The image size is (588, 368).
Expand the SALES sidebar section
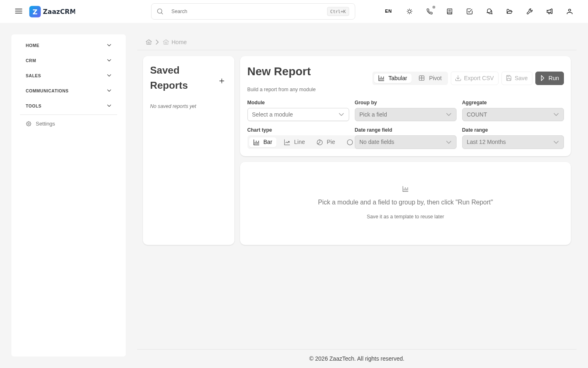pos(69,76)
